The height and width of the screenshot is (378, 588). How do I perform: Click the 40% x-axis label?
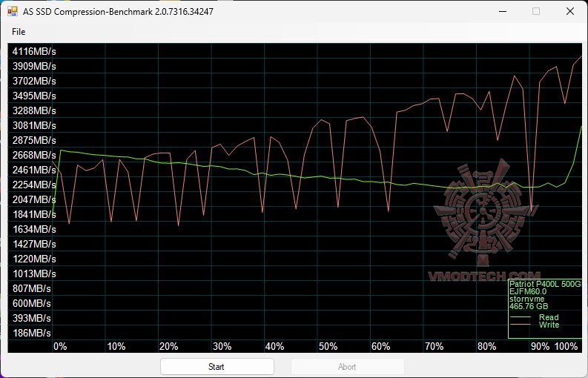(x=275, y=346)
